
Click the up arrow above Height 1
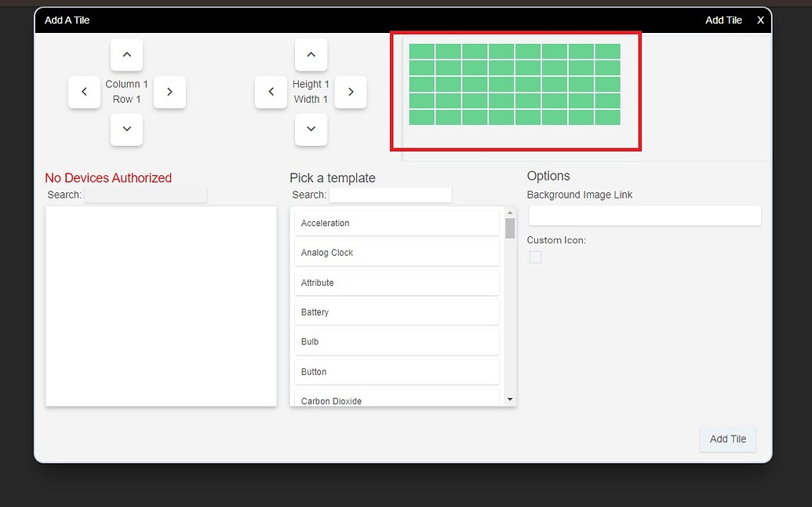click(x=311, y=55)
